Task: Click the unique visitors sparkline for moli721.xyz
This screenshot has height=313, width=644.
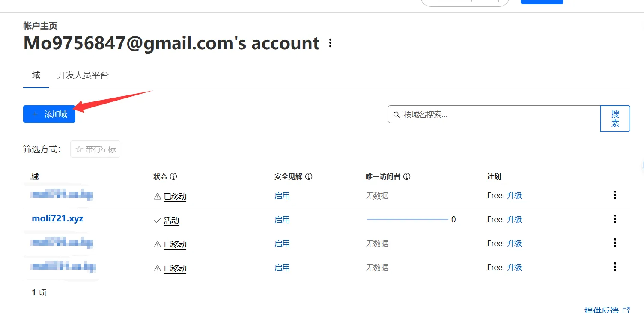Action: click(407, 219)
